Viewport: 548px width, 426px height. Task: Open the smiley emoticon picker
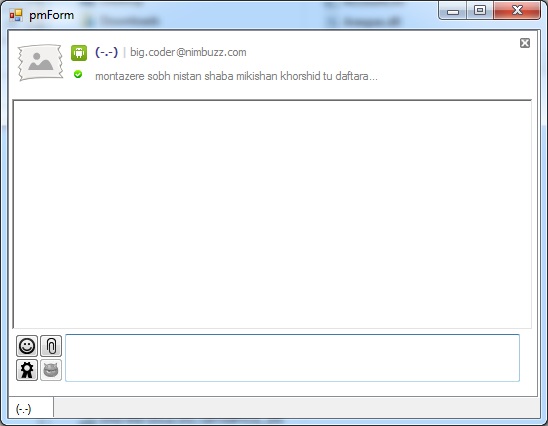pyautogui.click(x=27, y=346)
